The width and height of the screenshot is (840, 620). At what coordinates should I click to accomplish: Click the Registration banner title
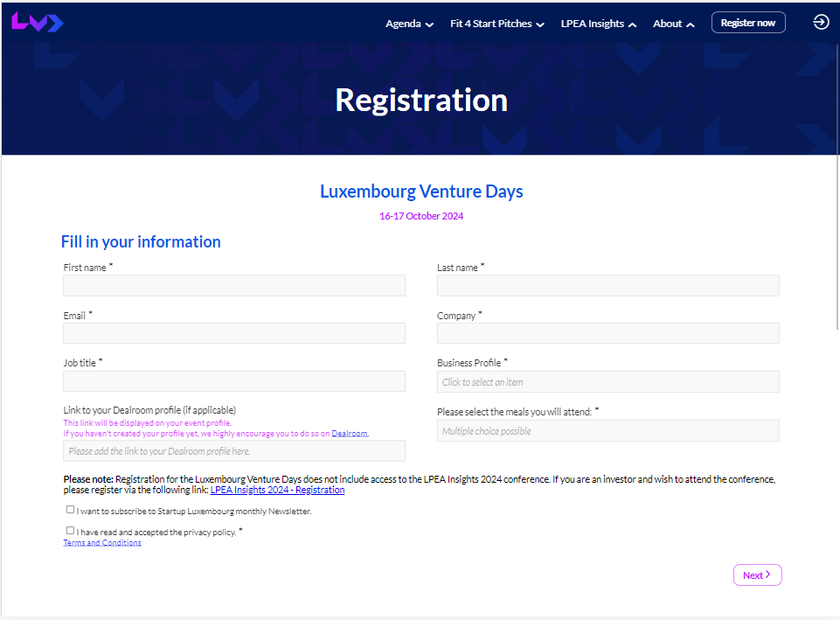[421, 100]
